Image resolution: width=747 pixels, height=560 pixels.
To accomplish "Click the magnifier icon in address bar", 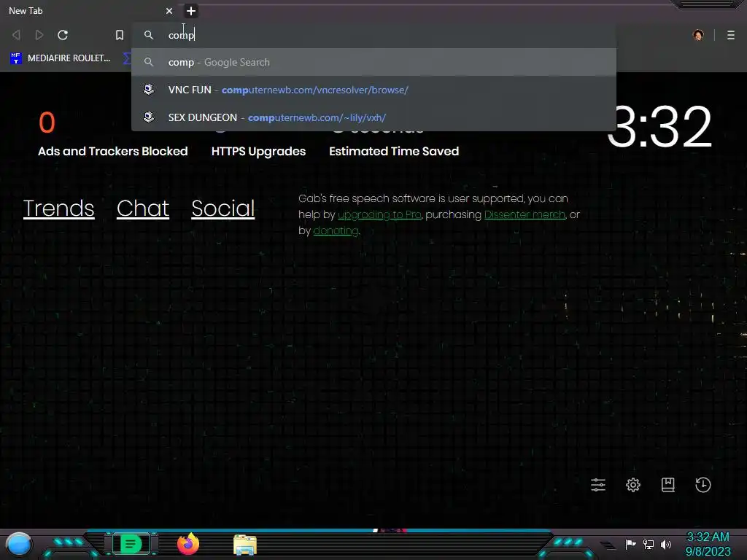I will (149, 35).
